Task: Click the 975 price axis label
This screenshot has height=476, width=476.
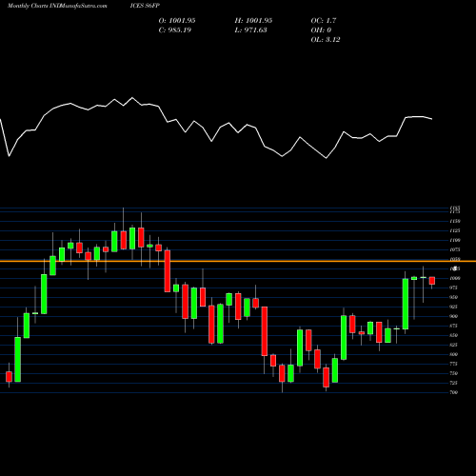Action: tap(454, 288)
